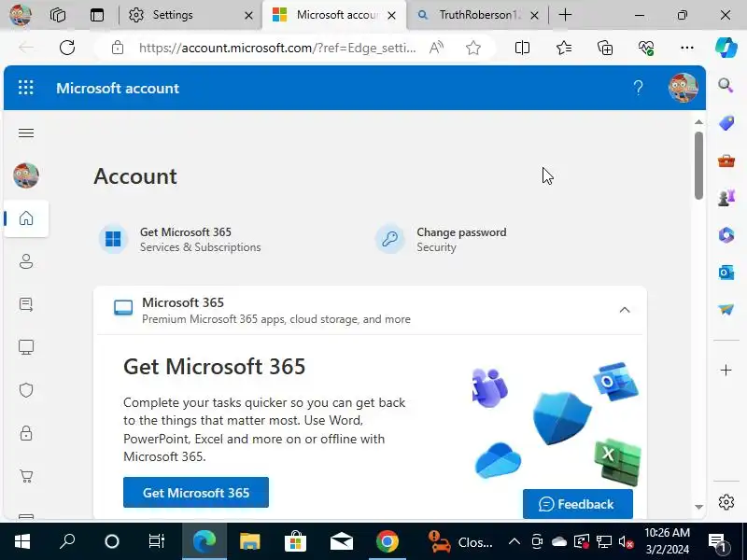Open account avatar in blue header
Screen dimensions: 747x560
(683, 88)
